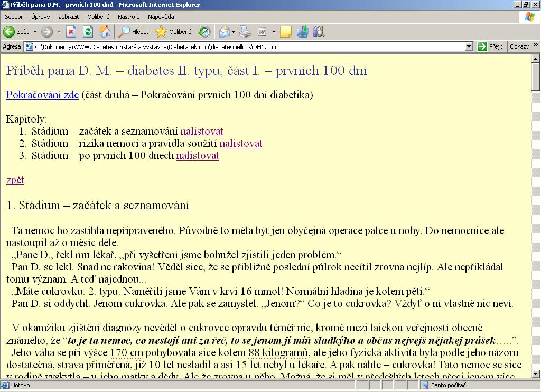Click the scrollbar down arrow
Viewport: 541px width, 392px height.
coord(536,374)
